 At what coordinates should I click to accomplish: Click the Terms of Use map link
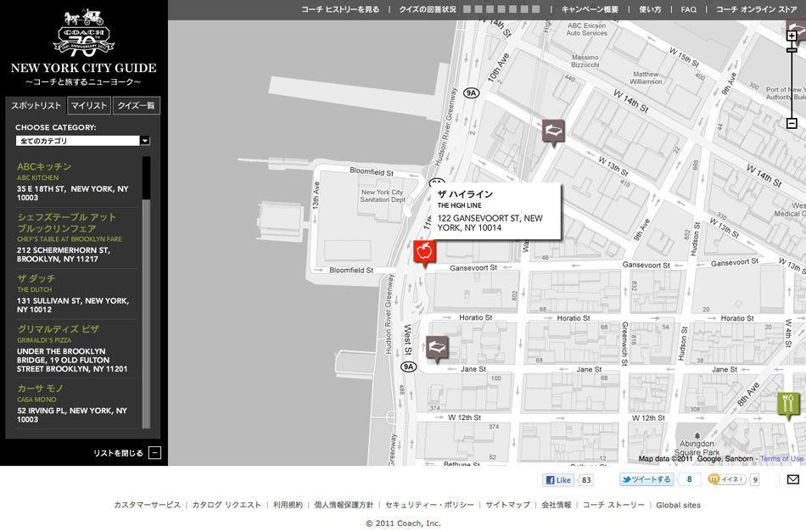[x=781, y=458]
